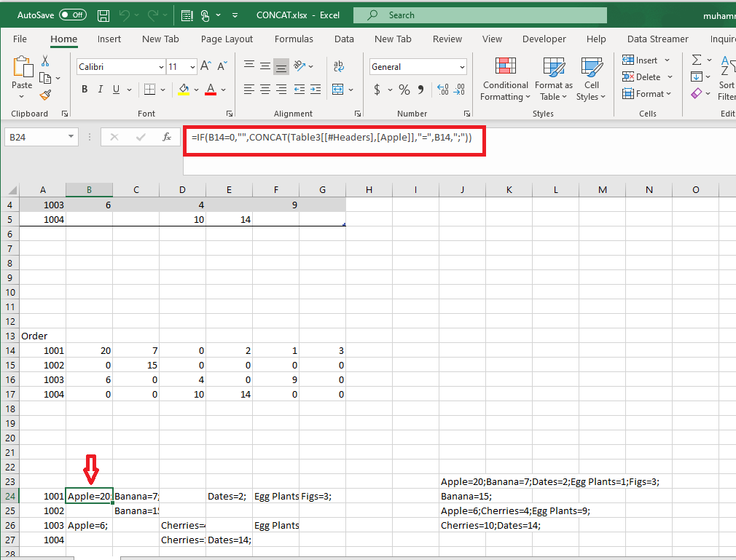The width and height of the screenshot is (736, 560).
Task: Toggle Italic formatting
Action: (x=100, y=89)
